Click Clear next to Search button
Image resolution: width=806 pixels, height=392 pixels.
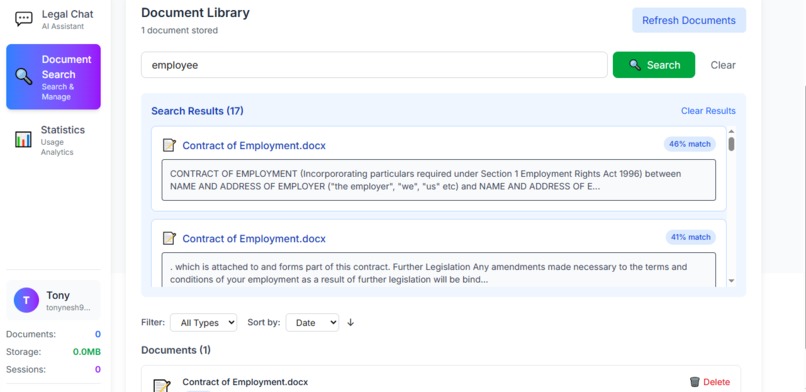(x=723, y=65)
